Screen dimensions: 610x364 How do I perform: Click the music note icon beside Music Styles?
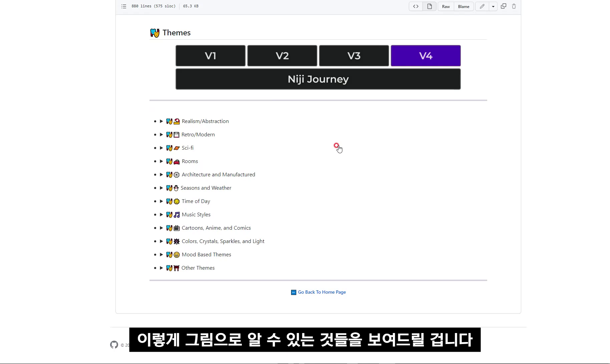coord(177,215)
